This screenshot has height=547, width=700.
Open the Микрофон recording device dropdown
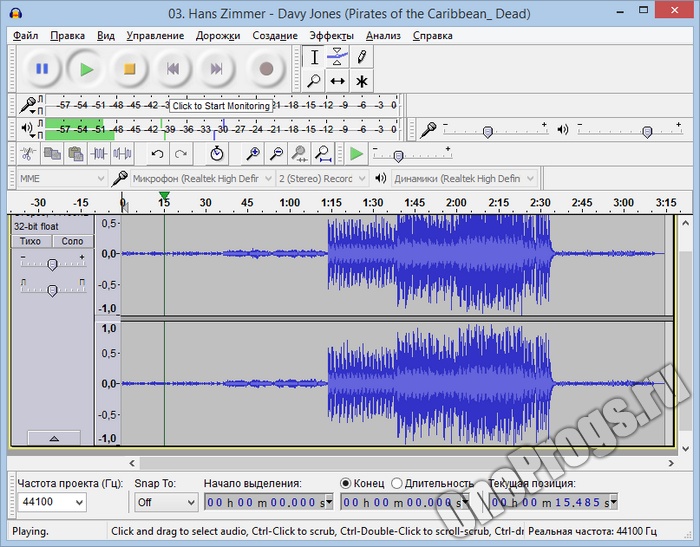pos(202,179)
